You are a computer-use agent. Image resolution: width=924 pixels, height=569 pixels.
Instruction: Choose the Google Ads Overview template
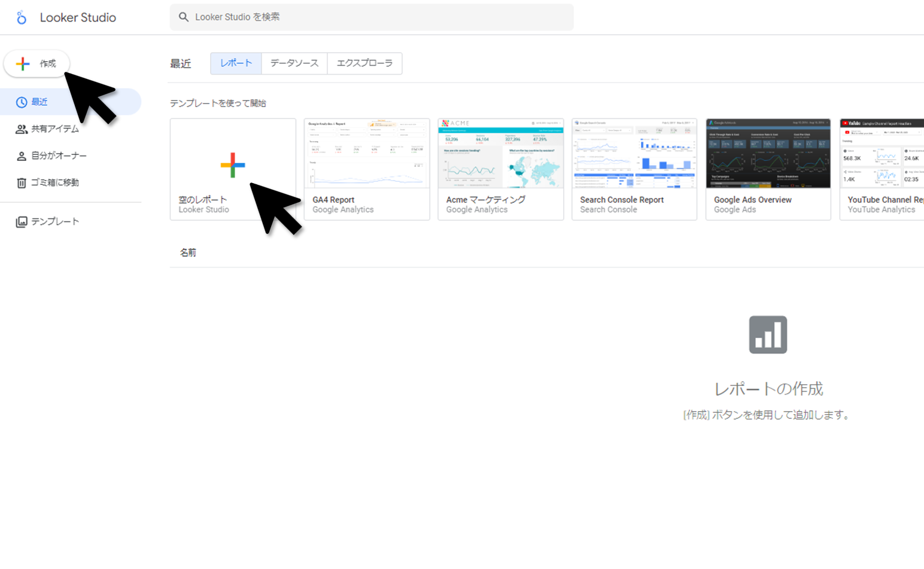pyautogui.click(x=768, y=169)
